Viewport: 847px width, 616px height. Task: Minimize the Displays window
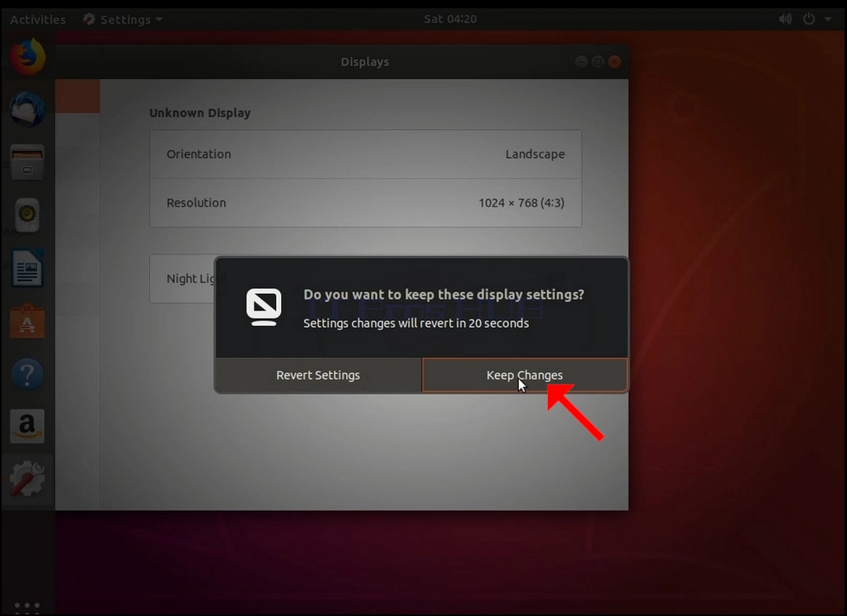(581, 62)
